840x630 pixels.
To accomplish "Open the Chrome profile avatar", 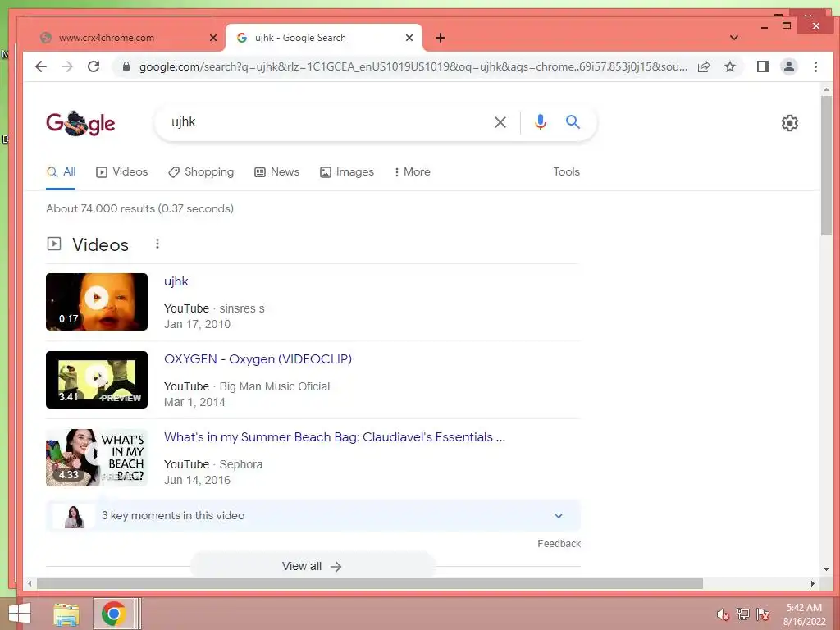I will pyautogui.click(x=788, y=66).
